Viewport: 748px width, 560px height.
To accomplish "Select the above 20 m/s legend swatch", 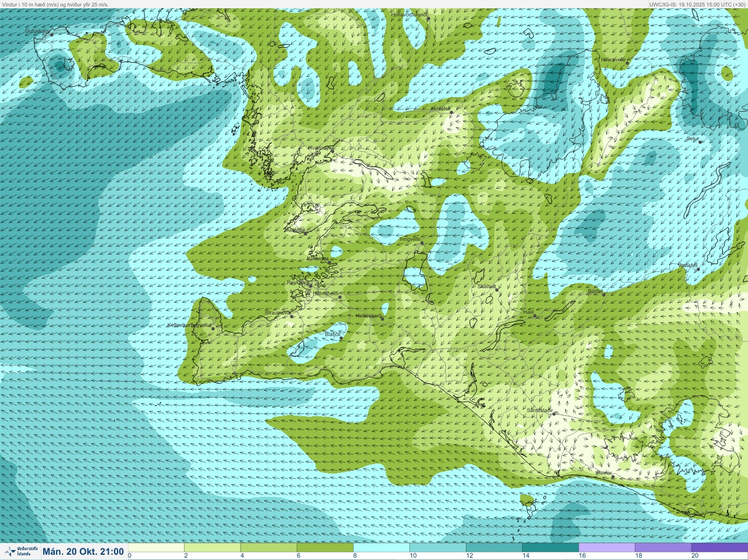I will (719, 548).
